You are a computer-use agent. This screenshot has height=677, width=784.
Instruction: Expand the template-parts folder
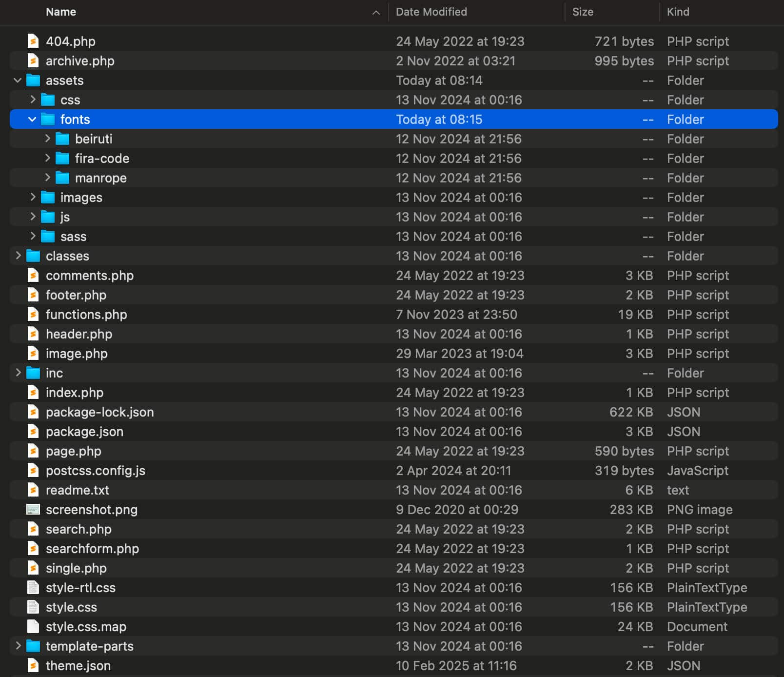point(18,646)
